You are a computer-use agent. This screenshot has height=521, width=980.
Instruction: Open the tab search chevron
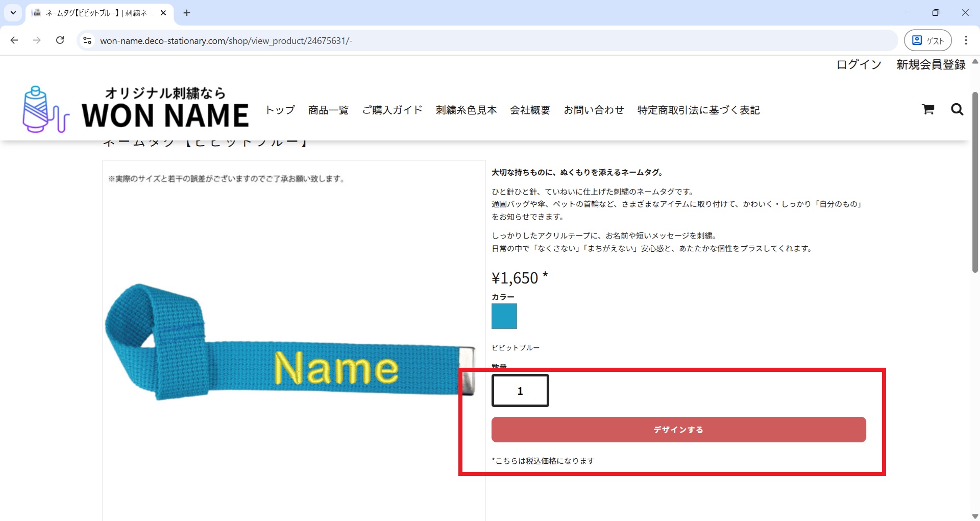click(13, 13)
